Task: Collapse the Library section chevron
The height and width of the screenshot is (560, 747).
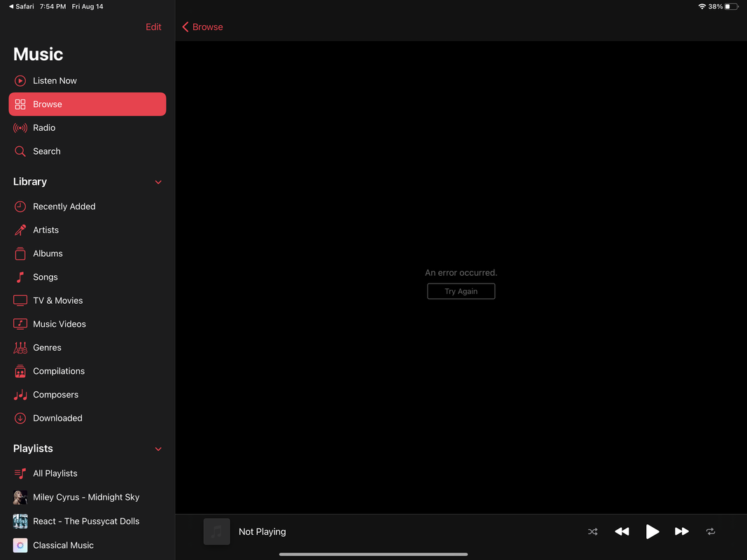Action: 158,182
